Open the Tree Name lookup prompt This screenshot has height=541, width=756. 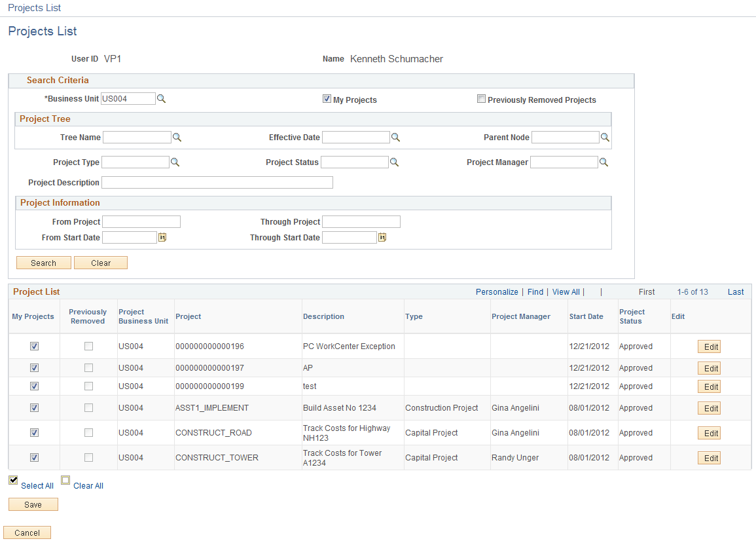(x=175, y=137)
